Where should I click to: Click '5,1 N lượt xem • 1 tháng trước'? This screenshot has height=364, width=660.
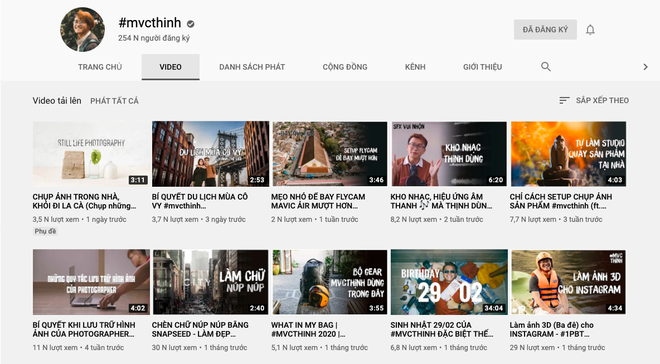(x=319, y=348)
